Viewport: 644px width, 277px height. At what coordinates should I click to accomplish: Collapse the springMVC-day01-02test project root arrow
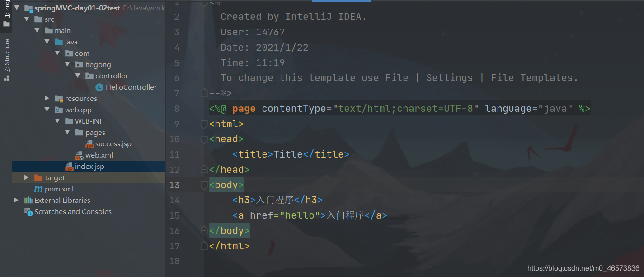17,8
